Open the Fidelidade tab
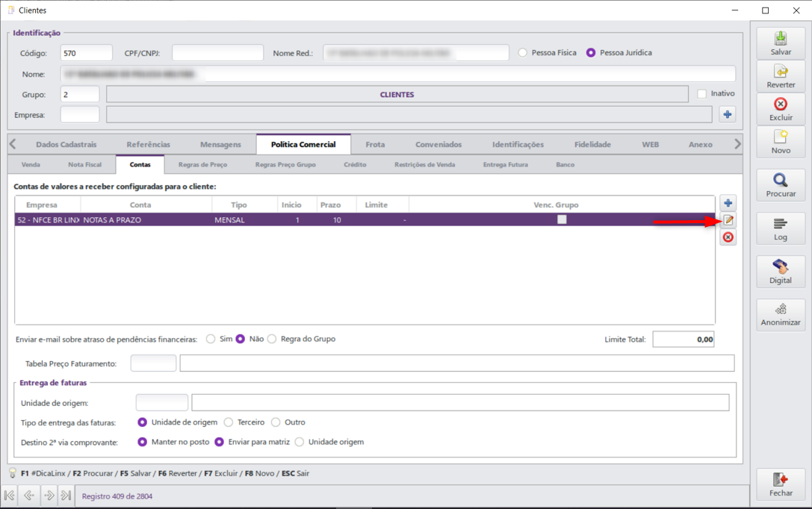 click(592, 144)
